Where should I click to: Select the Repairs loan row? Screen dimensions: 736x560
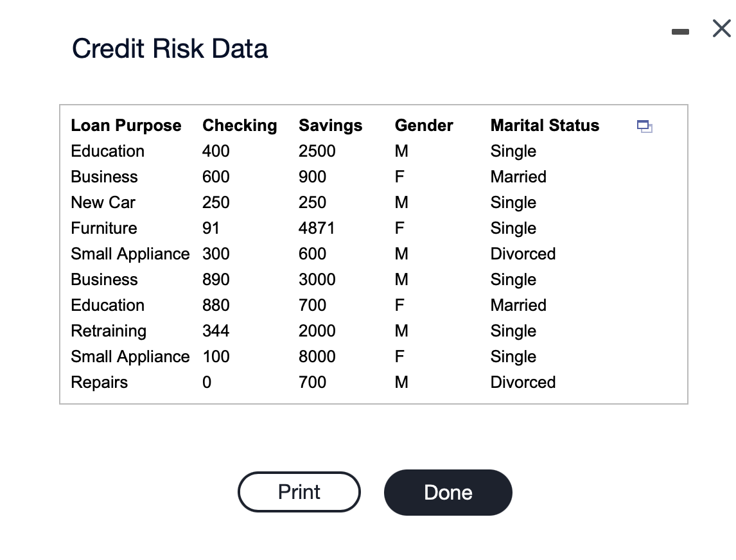click(x=99, y=382)
